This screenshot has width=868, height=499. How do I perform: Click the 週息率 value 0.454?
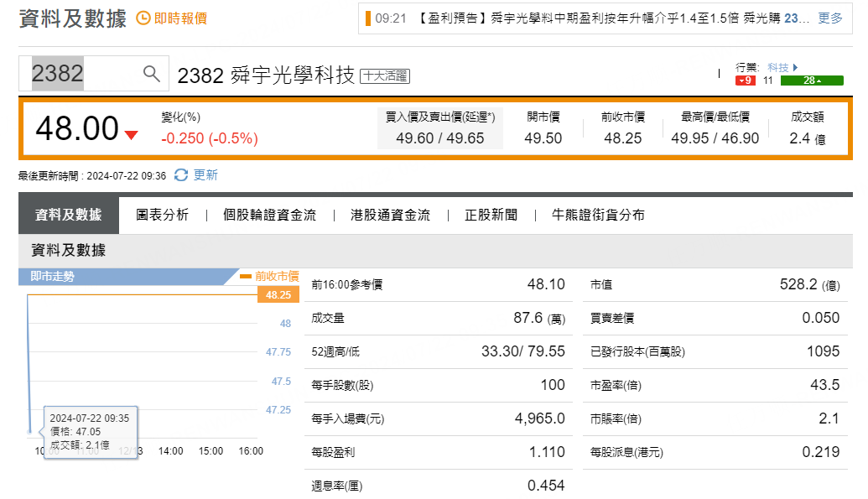(x=546, y=486)
